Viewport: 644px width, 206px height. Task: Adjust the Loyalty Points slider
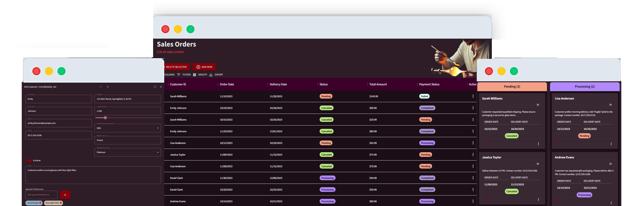[105, 118]
